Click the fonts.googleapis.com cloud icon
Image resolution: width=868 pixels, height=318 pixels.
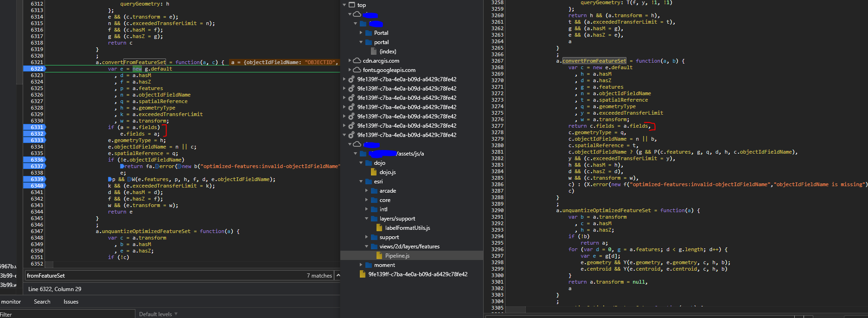357,70
